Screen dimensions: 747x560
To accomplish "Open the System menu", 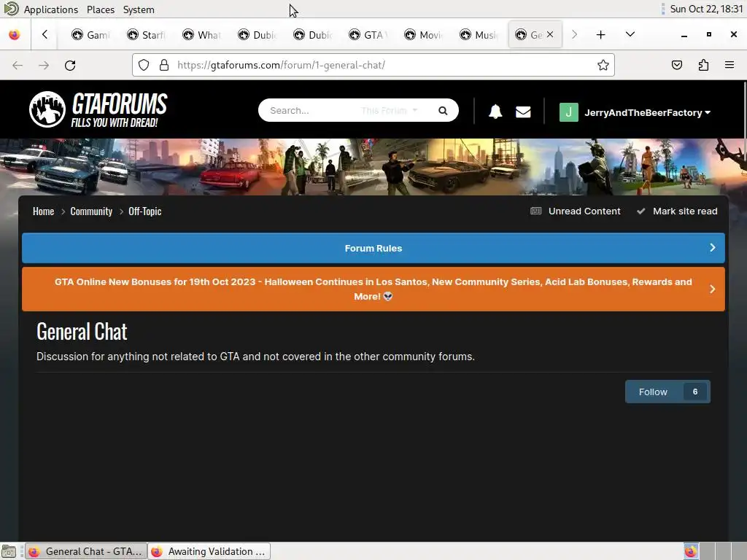I will (x=139, y=9).
